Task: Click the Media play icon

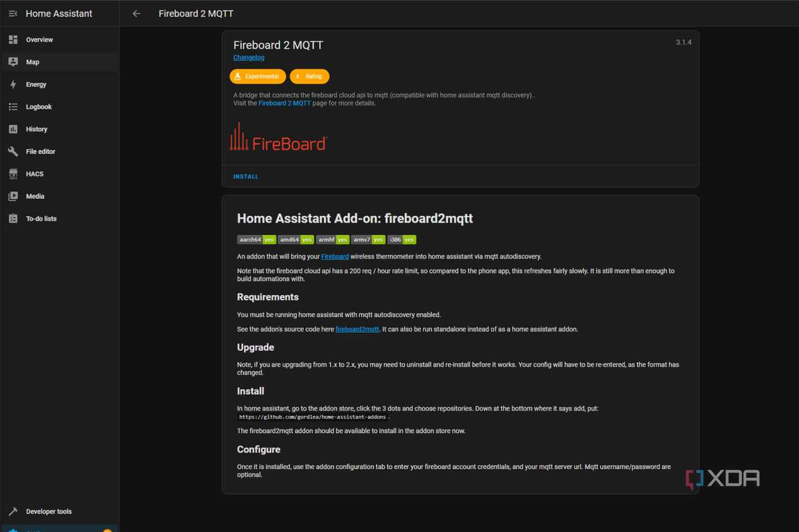Action: coord(13,196)
